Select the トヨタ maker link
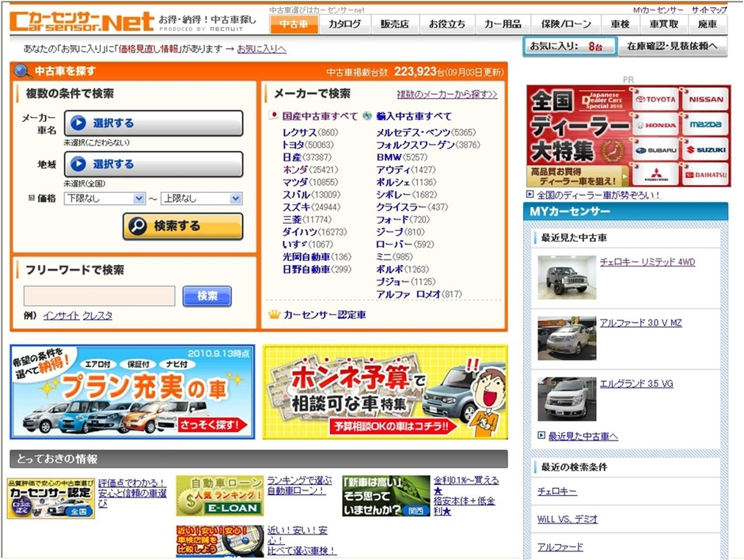The height and width of the screenshot is (560, 744). point(293,145)
